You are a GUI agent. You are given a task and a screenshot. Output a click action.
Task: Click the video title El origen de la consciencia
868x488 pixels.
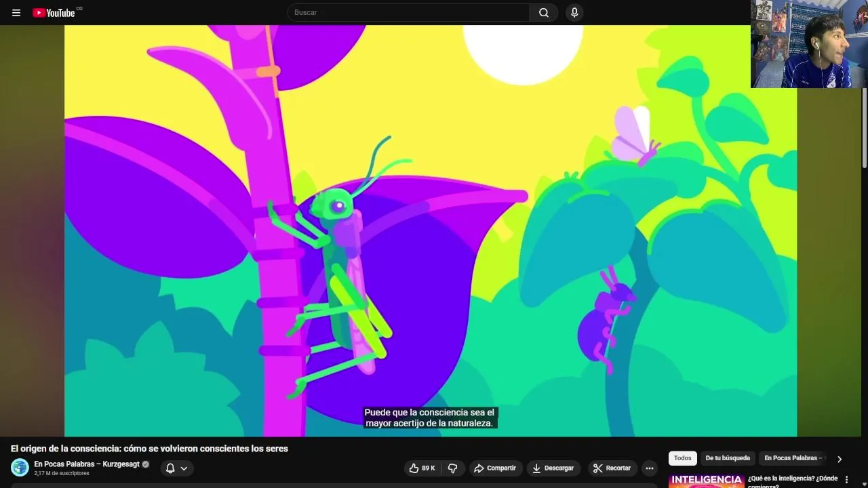[x=149, y=449]
